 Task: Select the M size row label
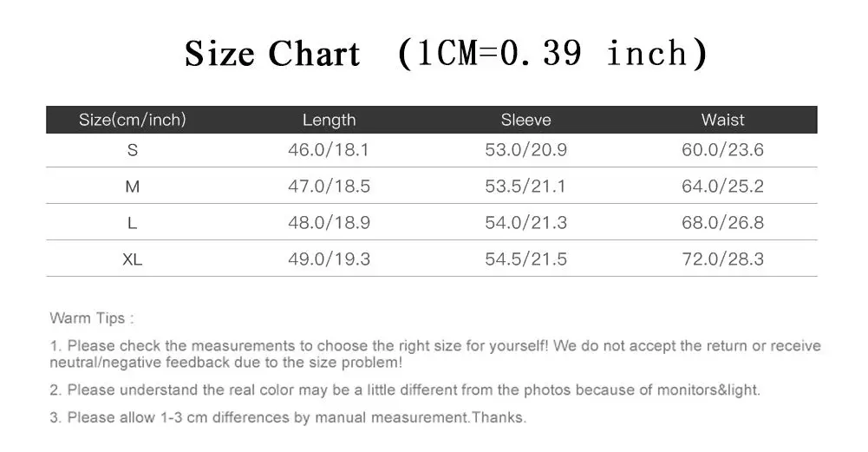point(133,187)
